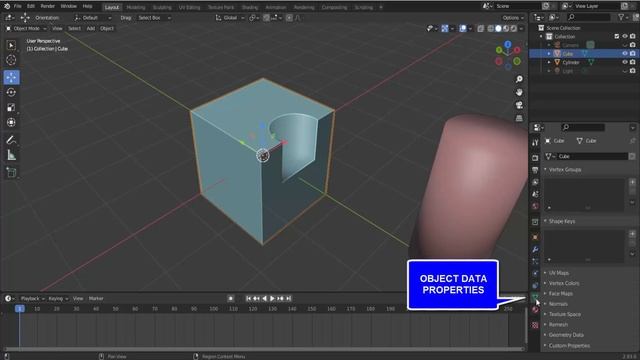Image resolution: width=640 pixels, height=360 pixels.
Task: Switch to the Shading workspace tab
Action: 249,7
